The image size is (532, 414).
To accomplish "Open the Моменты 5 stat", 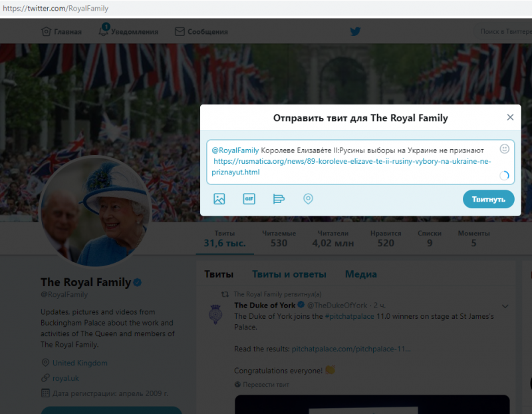I will (473, 239).
